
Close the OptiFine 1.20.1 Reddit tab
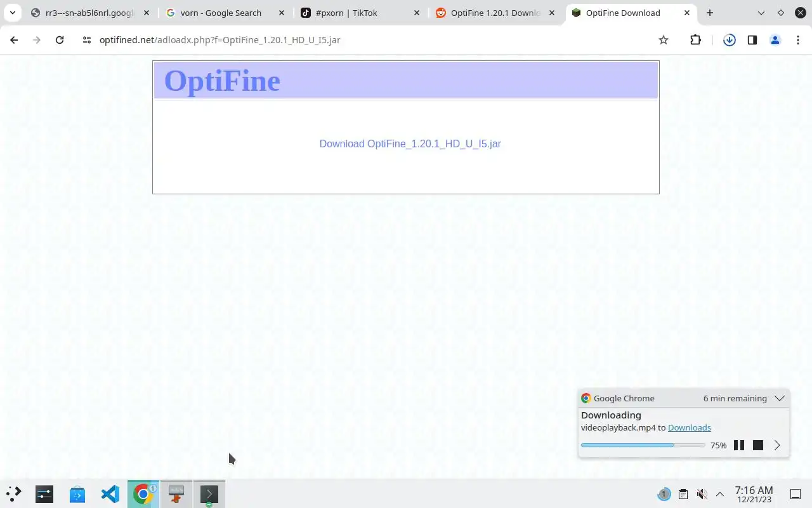tap(552, 13)
